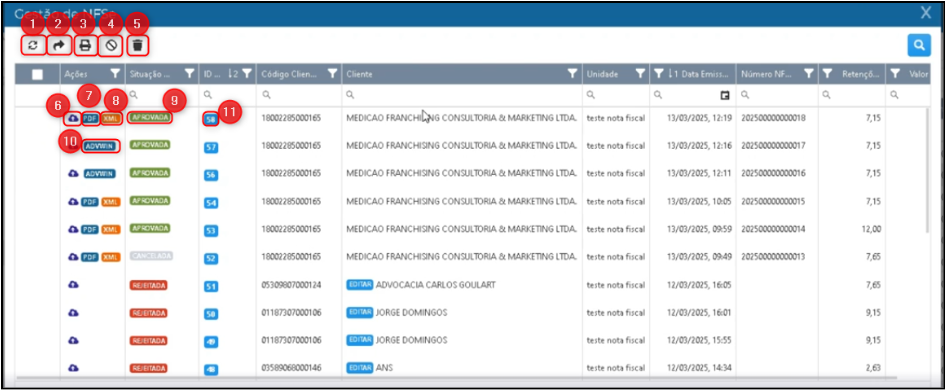Click the refresh icon in the toolbar

(33, 45)
